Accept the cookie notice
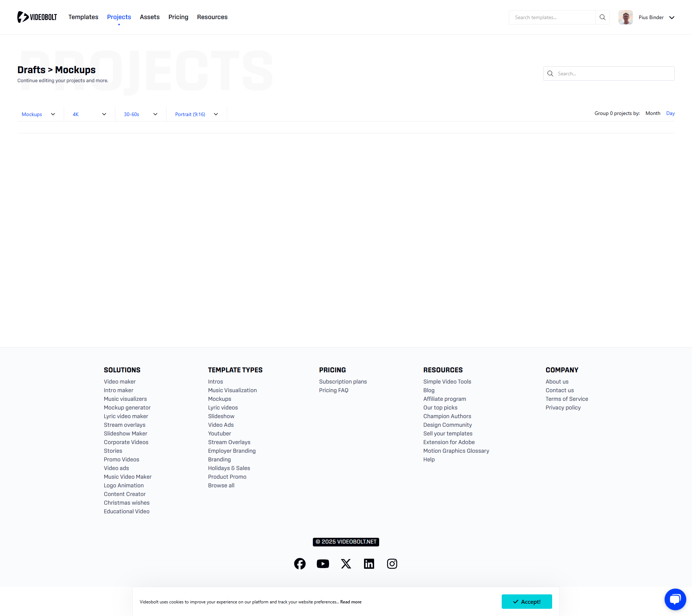 click(x=527, y=602)
